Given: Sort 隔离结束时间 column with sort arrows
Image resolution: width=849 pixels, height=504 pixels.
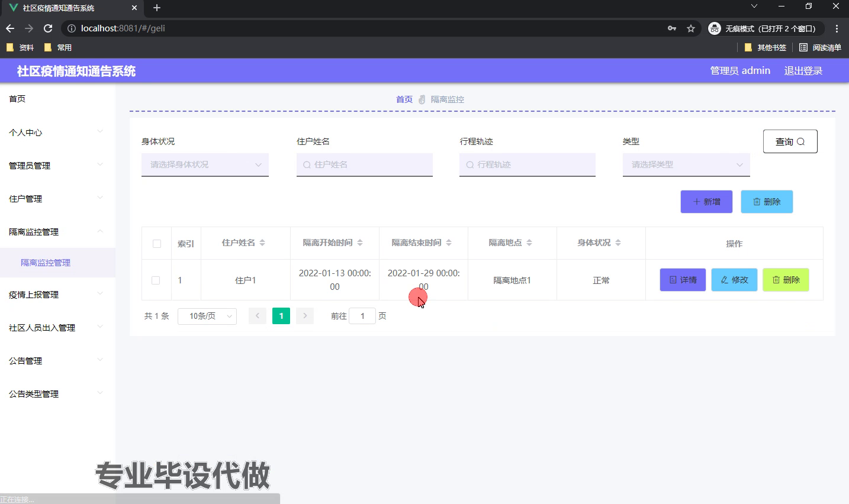Looking at the screenshot, I should click(448, 243).
